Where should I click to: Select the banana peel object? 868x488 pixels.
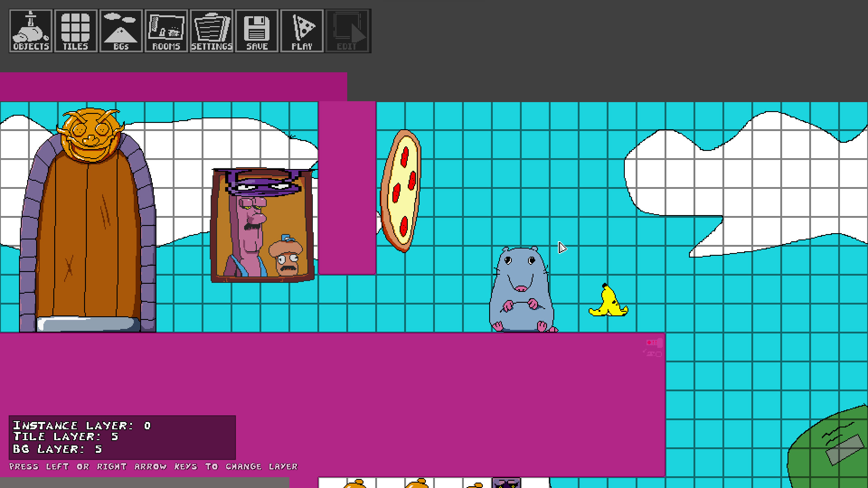click(609, 302)
